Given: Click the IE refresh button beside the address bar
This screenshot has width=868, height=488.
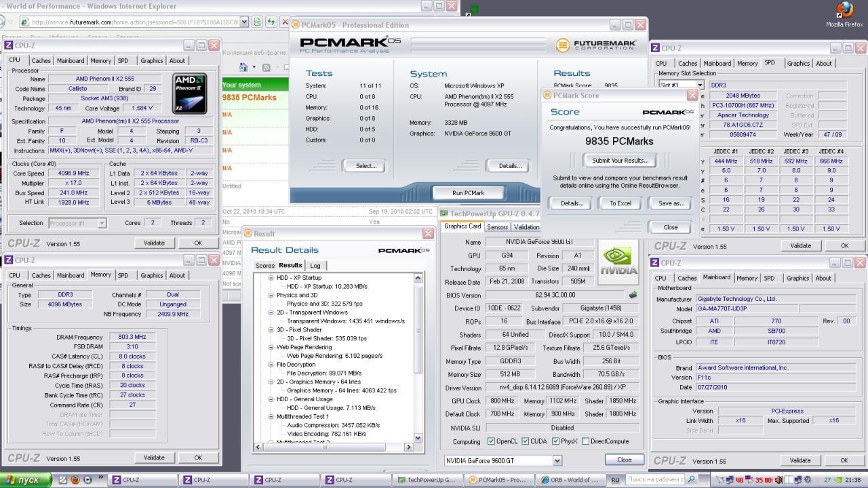Looking at the screenshot, I should 271,22.
